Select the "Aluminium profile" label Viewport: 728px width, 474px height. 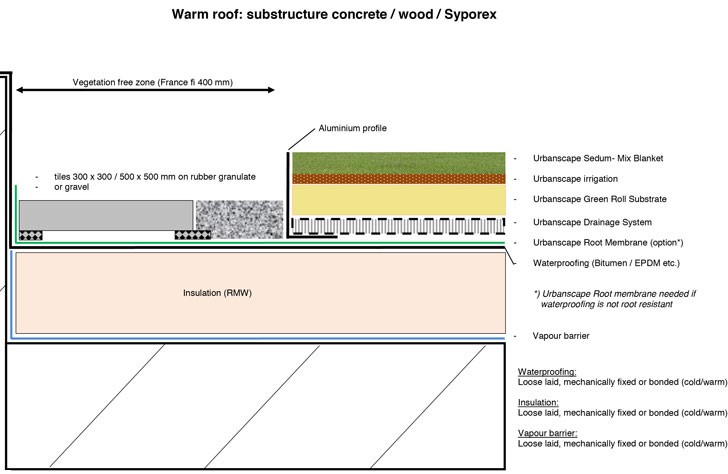352,128
